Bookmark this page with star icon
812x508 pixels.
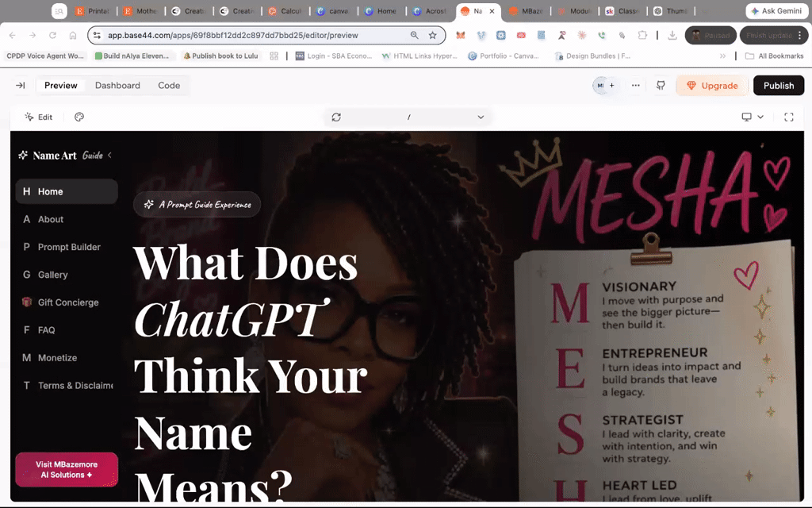tap(432, 35)
